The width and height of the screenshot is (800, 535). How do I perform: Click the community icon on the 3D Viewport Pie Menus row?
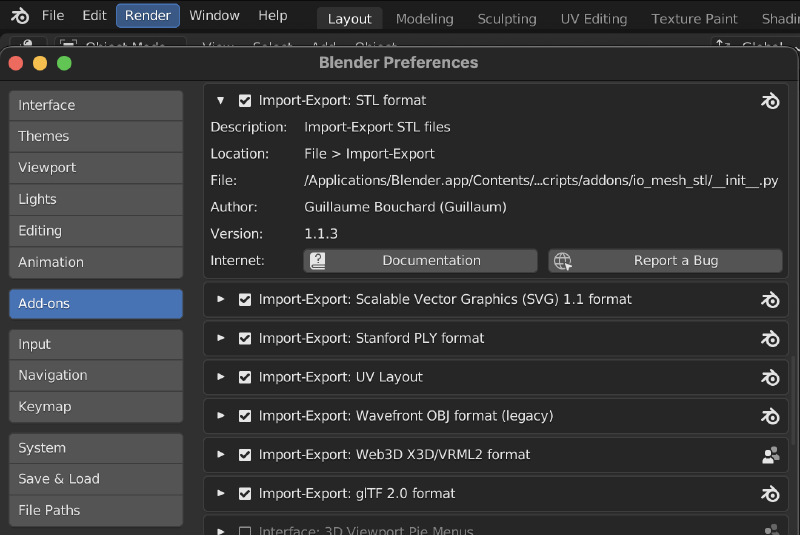pos(771,530)
